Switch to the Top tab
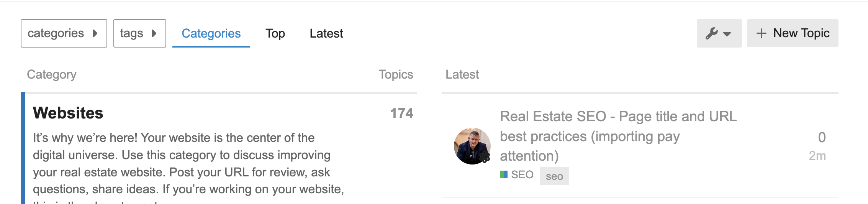 coord(275,34)
